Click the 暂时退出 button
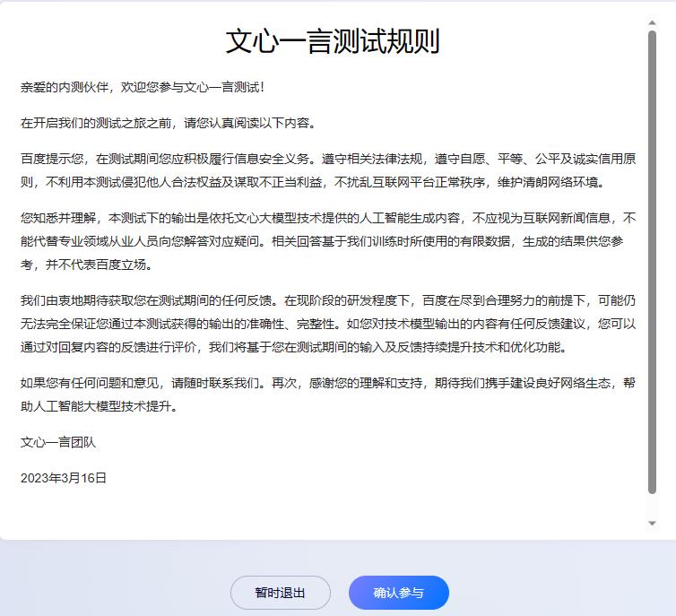 (281, 593)
